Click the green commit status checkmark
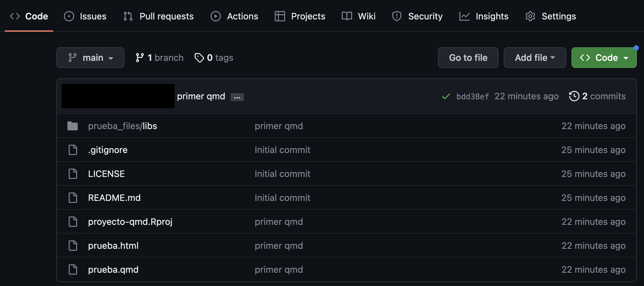This screenshot has width=644, height=286. (x=446, y=96)
